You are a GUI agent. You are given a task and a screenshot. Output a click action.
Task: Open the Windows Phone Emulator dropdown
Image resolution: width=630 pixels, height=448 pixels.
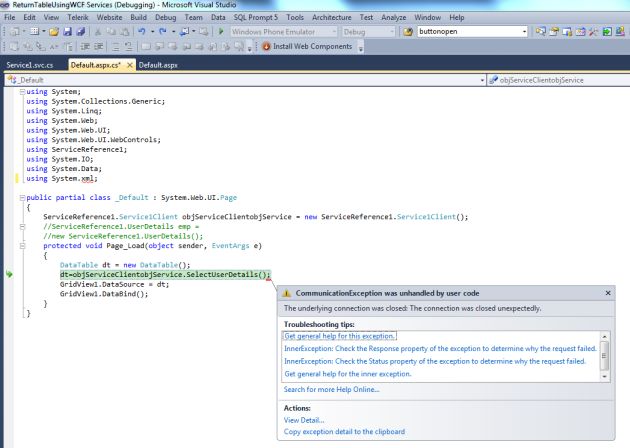coord(332,32)
